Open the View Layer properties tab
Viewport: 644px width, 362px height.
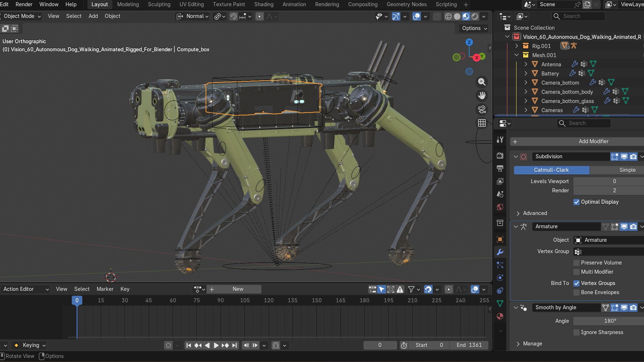[500, 181]
